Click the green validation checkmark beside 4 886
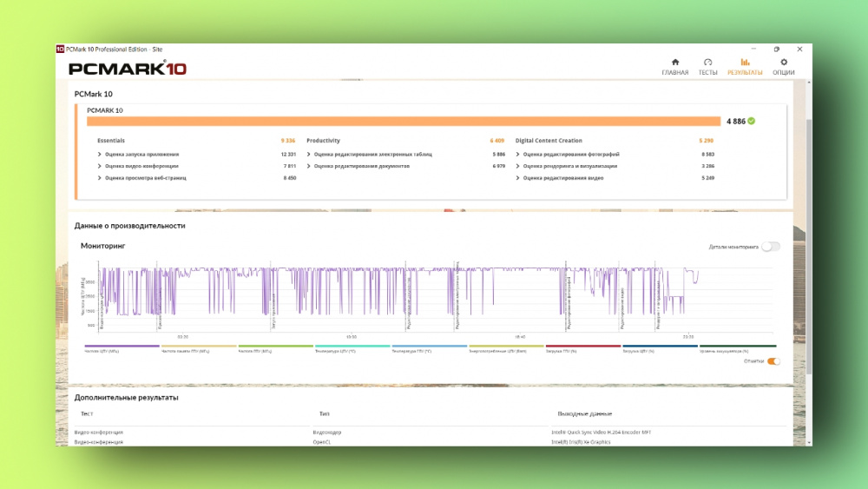 [752, 121]
